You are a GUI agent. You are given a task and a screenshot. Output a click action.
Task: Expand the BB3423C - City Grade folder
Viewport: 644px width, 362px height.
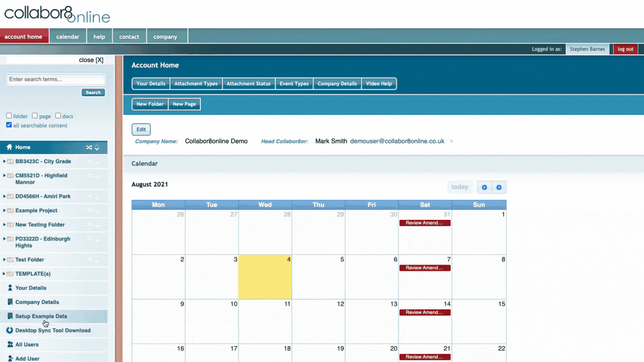[4, 161]
